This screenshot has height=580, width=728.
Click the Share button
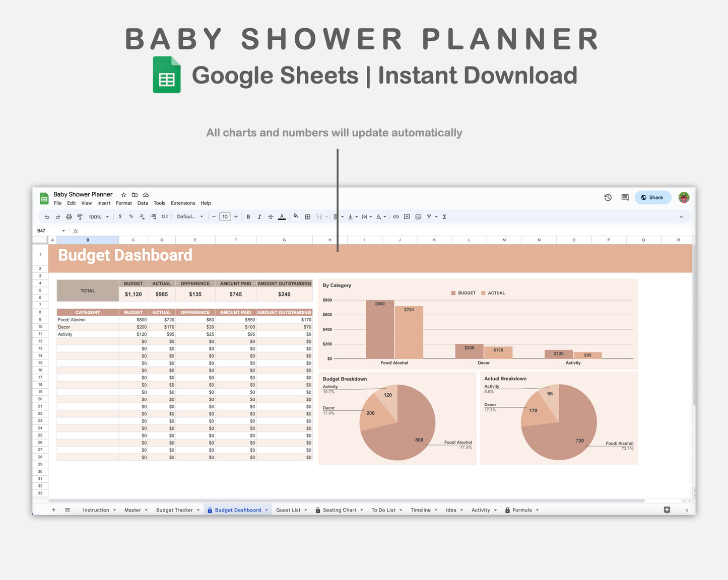point(652,197)
